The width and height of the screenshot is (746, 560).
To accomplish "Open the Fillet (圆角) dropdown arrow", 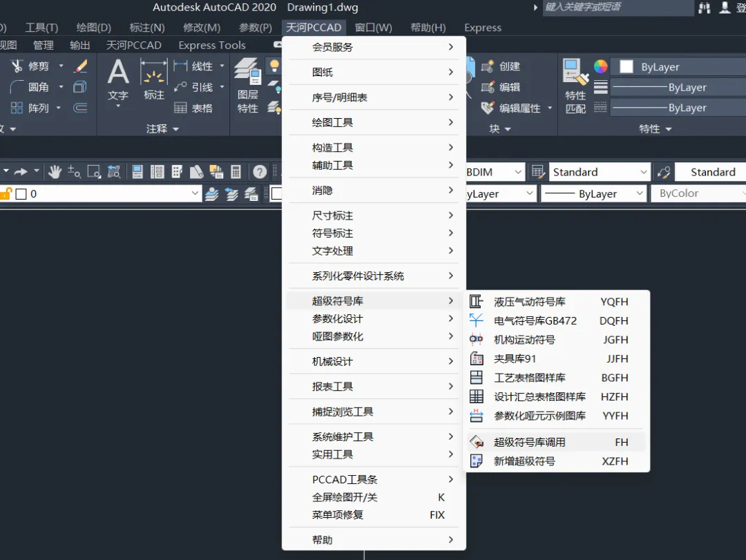I will (61, 87).
